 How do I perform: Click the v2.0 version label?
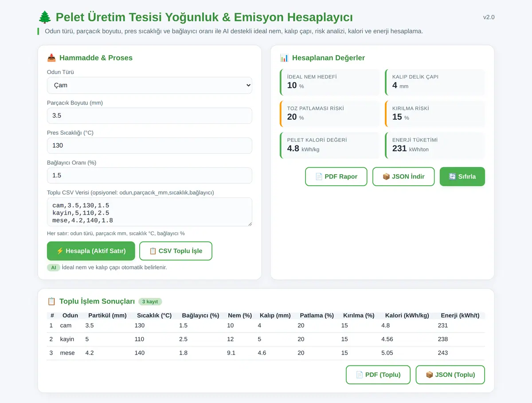[489, 17]
